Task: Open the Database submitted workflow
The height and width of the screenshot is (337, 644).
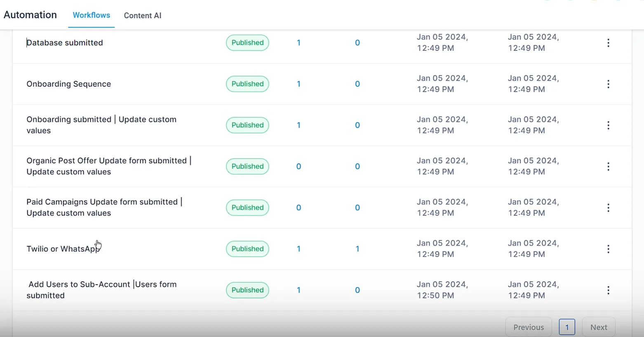Action: coord(65,43)
